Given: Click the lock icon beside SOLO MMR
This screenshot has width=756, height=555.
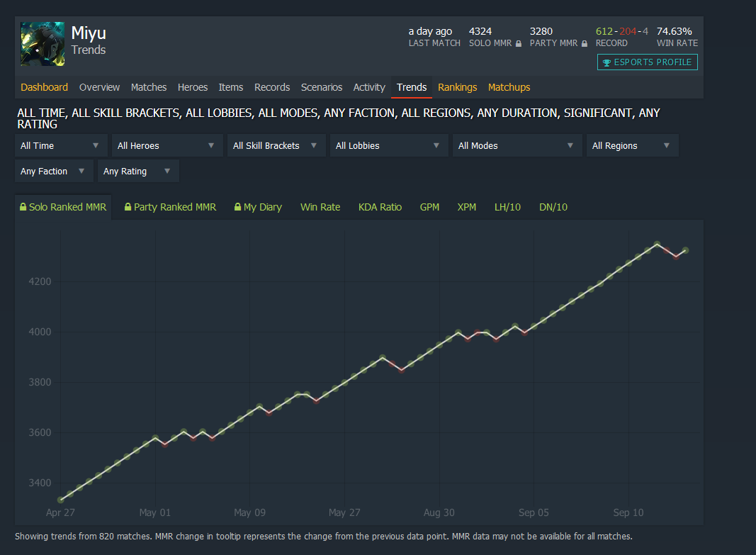Looking at the screenshot, I should 519,44.
